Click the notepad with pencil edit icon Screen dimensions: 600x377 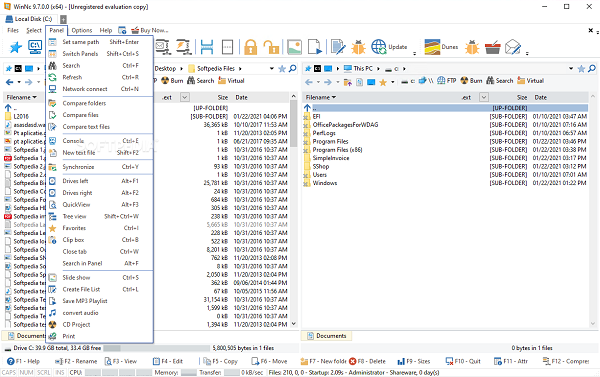pyautogui.click(x=338, y=47)
